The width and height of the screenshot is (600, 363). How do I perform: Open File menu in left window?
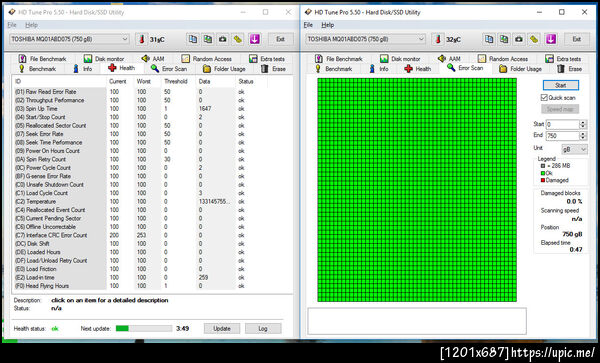(12, 25)
